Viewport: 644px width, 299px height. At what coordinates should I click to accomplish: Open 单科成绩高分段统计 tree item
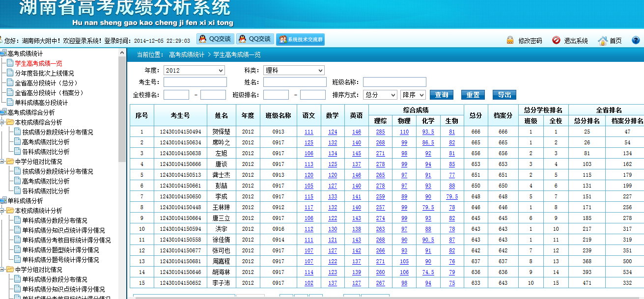coord(41,103)
